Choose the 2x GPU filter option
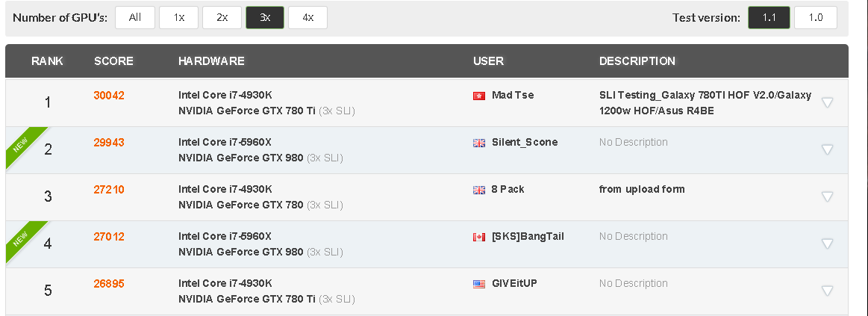This screenshot has width=868, height=316. click(x=222, y=18)
